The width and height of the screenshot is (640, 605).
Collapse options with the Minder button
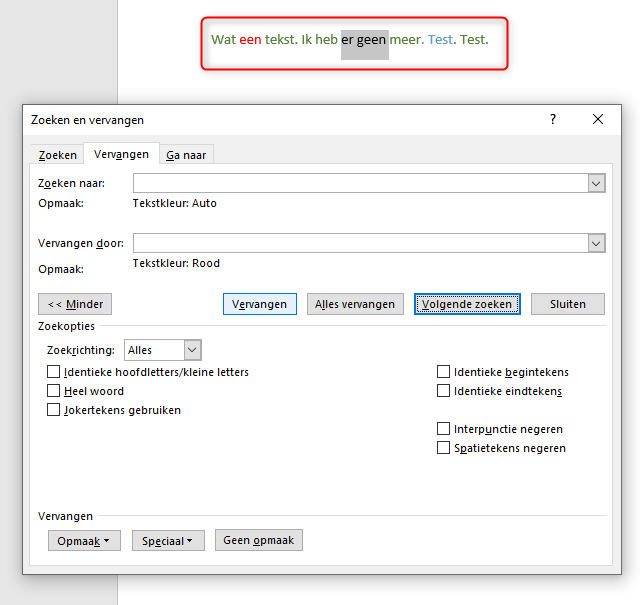tap(75, 304)
